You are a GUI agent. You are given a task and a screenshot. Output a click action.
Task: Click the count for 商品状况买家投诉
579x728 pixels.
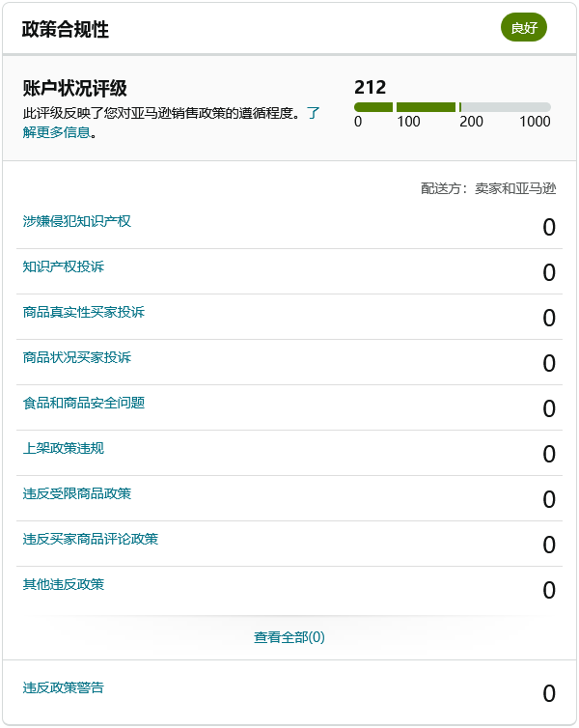549,364
